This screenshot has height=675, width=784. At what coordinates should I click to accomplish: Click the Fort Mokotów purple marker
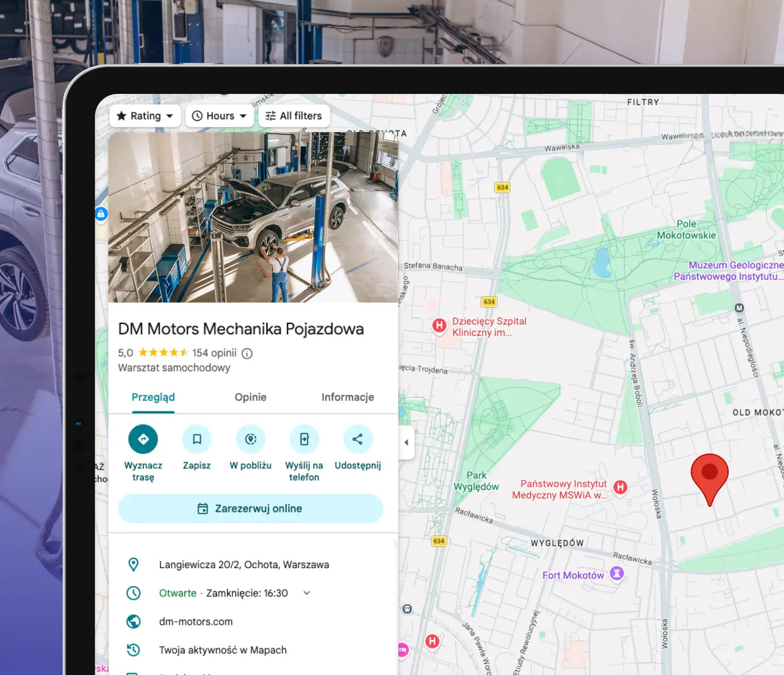617,573
